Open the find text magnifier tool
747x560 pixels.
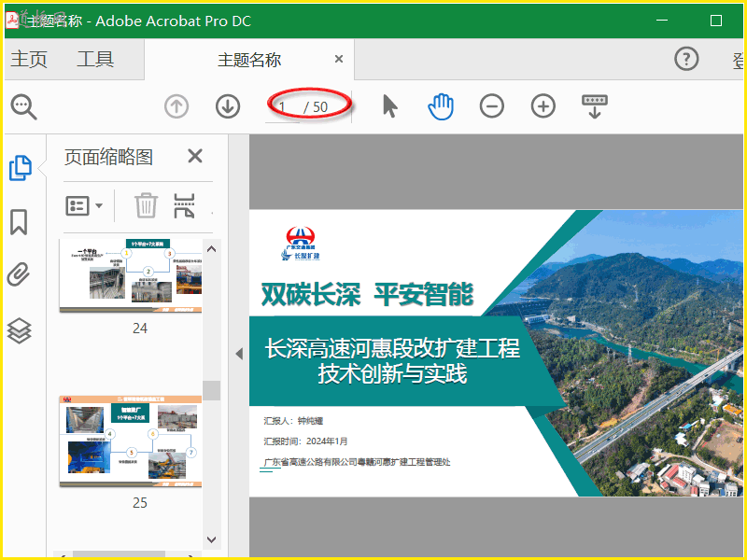pyautogui.click(x=24, y=106)
